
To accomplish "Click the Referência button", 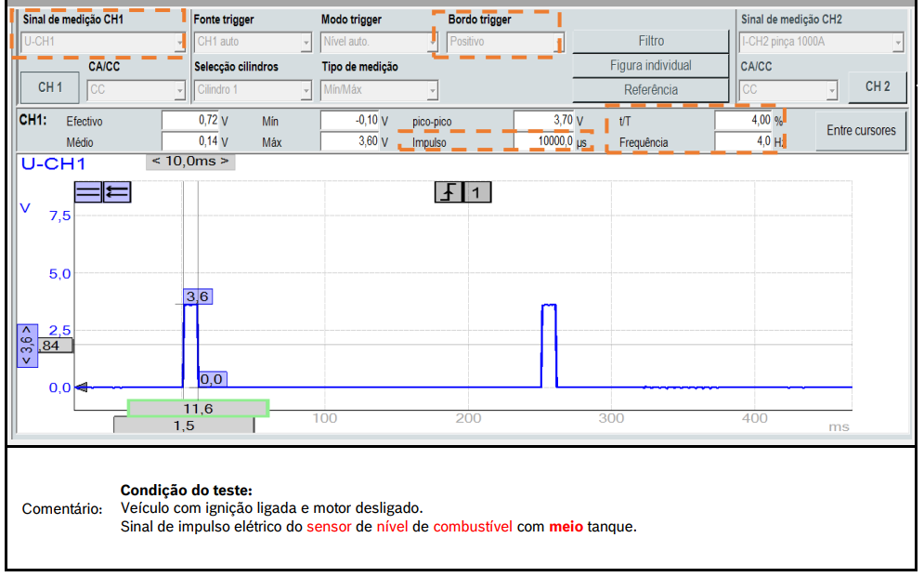I will (x=650, y=90).
